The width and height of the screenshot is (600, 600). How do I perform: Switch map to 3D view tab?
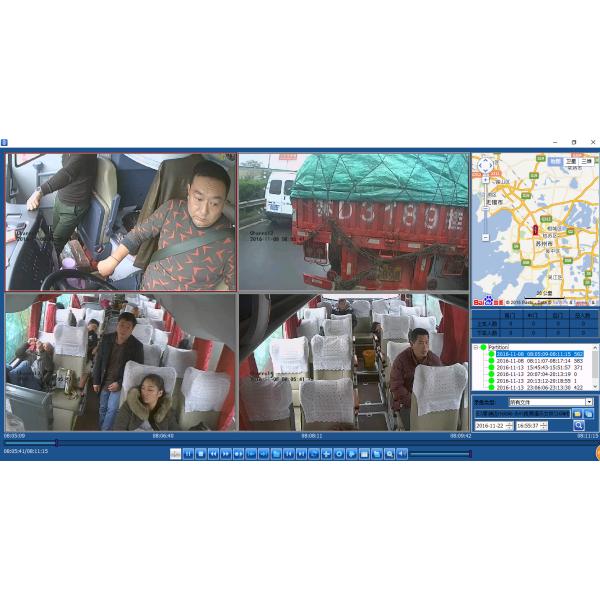tap(587, 160)
